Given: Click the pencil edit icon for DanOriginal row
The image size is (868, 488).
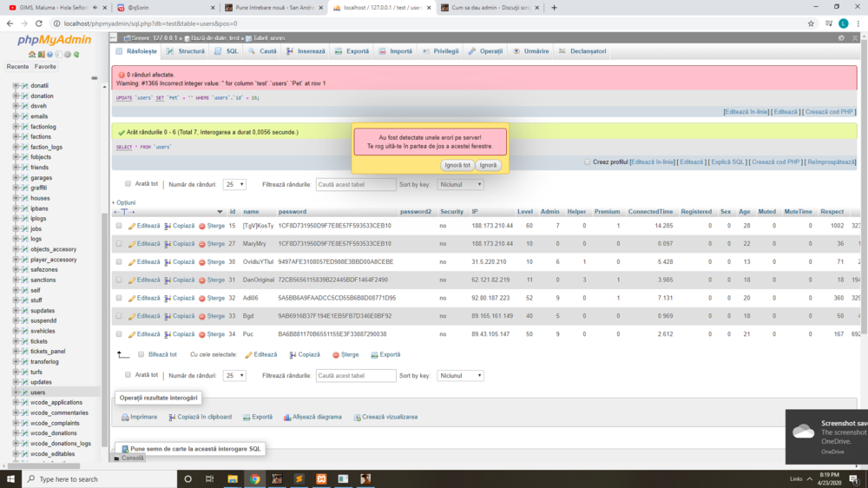Looking at the screenshot, I should pos(132,280).
